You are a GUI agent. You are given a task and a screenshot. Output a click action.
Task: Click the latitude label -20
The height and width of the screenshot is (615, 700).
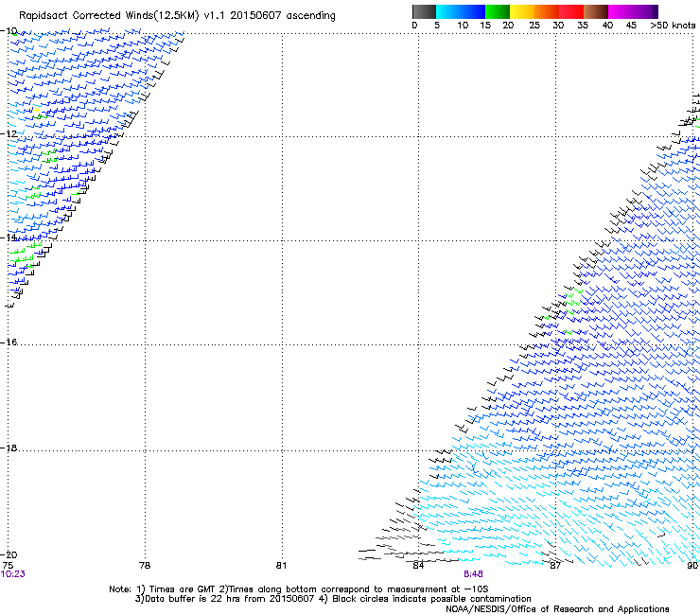(x=9, y=554)
